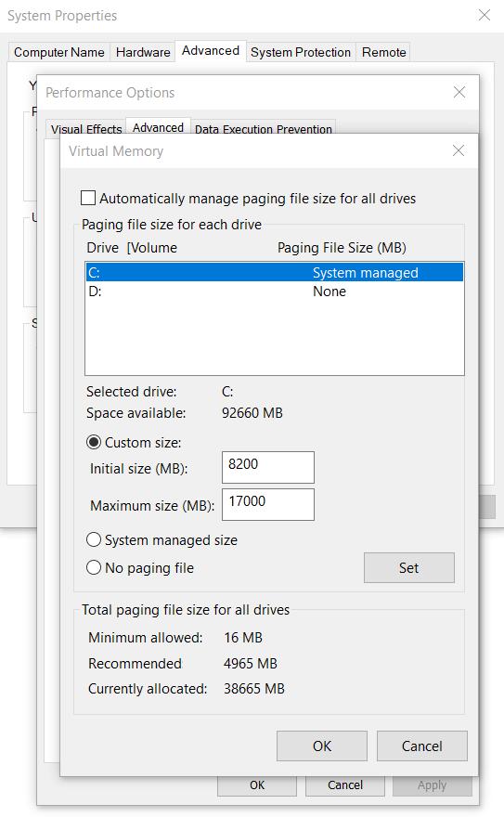Click the Maximum size input field
Image resolution: width=504 pixels, height=817 pixels.
tap(268, 504)
